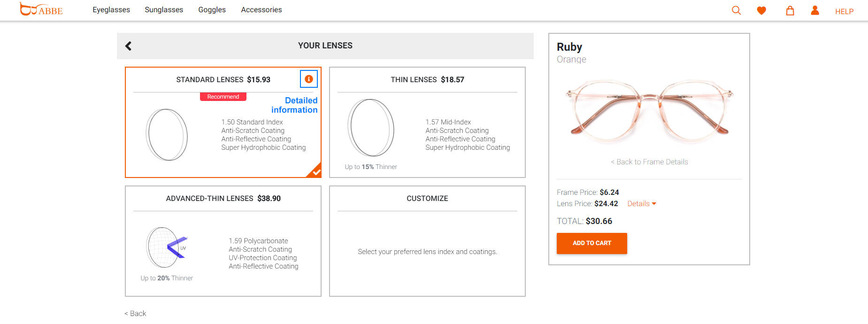
Task: Click the Add to Cart button
Action: click(591, 243)
